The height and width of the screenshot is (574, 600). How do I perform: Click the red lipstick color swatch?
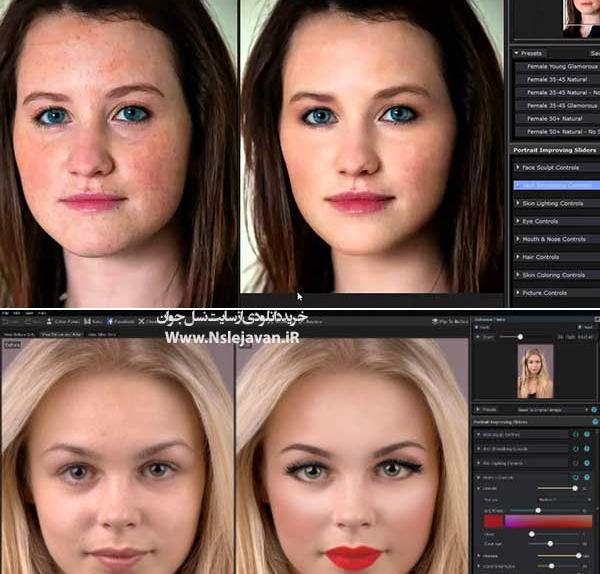point(493,521)
